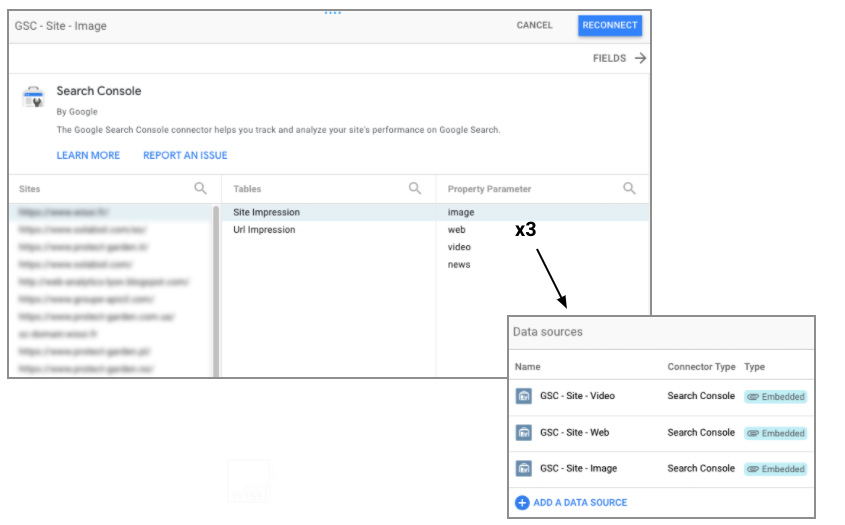
Task: Click the drag handle dots atop the dialog
Action: point(333,12)
